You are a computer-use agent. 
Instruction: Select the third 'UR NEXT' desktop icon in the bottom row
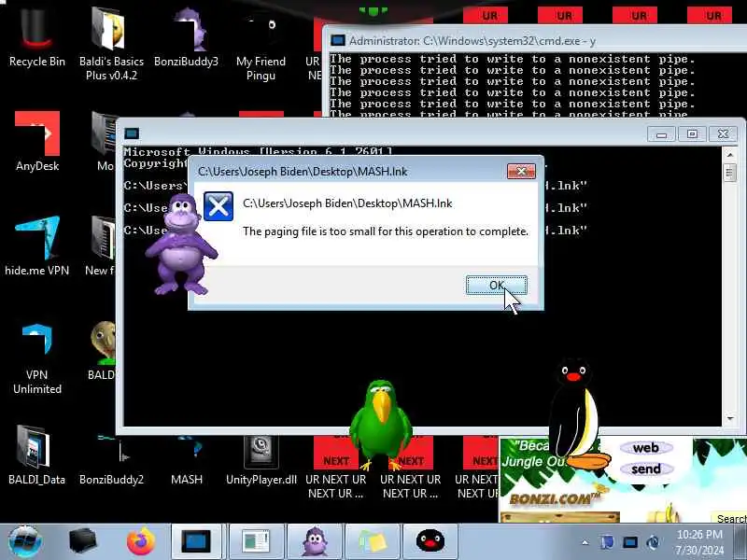pos(476,467)
